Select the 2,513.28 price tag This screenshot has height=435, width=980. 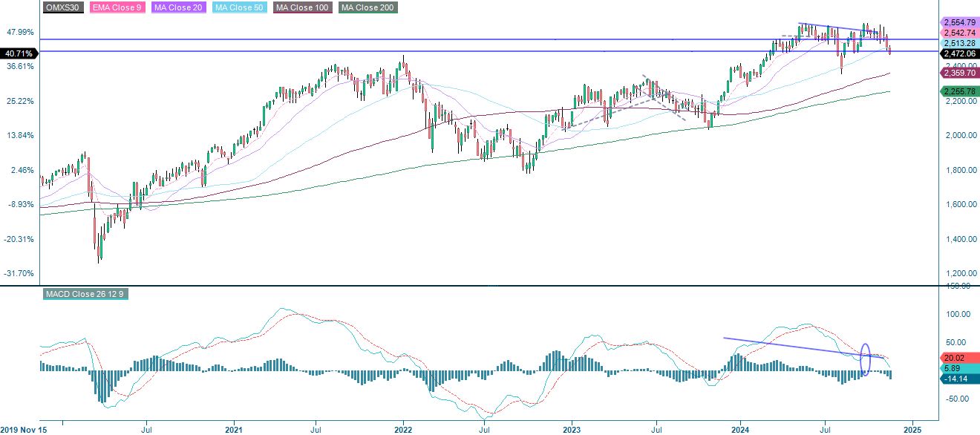[959, 43]
